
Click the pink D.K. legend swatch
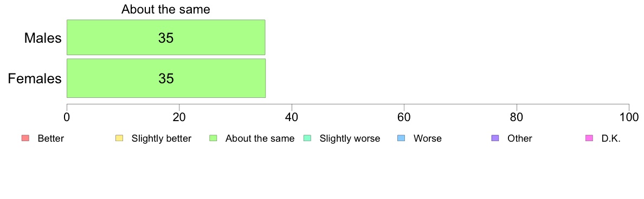click(x=589, y=138)
